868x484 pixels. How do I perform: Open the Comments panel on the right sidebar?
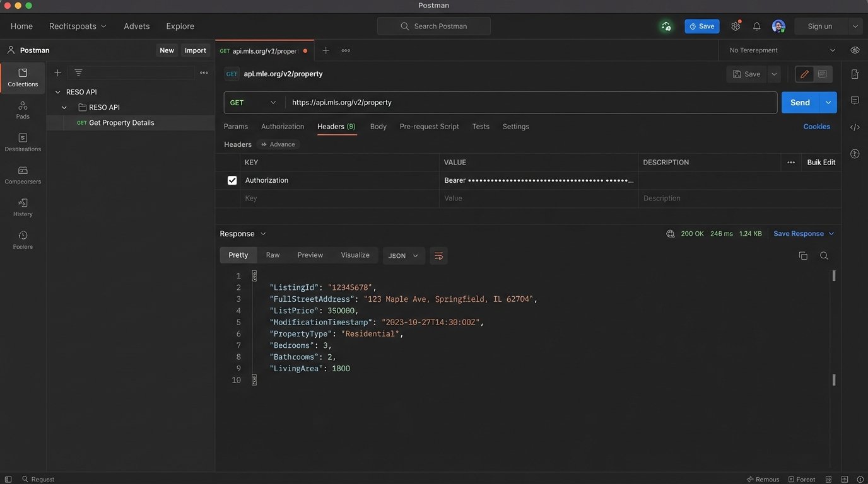[855, 100]
